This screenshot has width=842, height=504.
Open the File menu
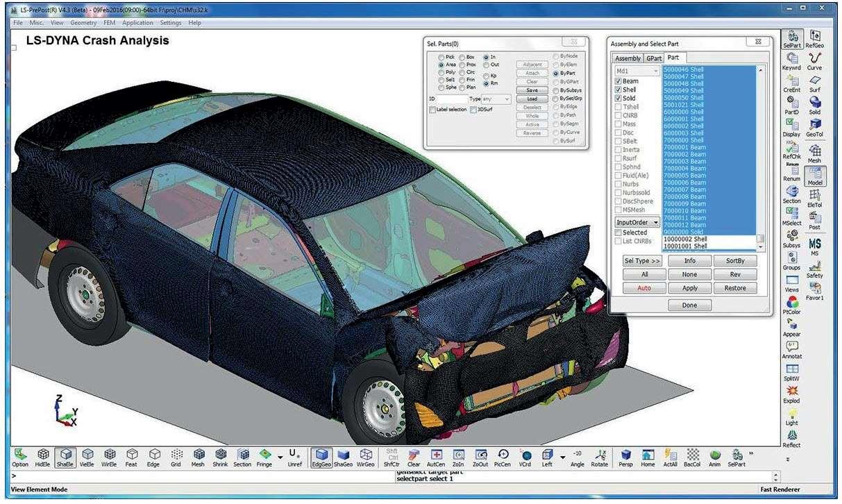tap(18, 23)
